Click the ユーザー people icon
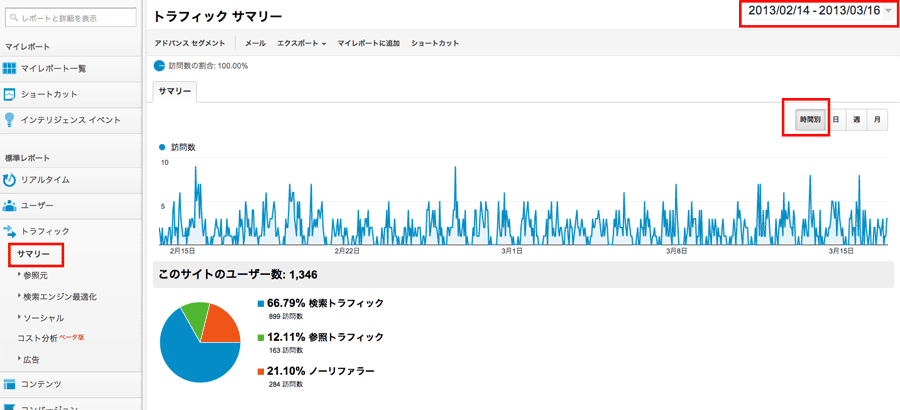The width and height of the screenshot is (900, 410). [x=9, y=206]
